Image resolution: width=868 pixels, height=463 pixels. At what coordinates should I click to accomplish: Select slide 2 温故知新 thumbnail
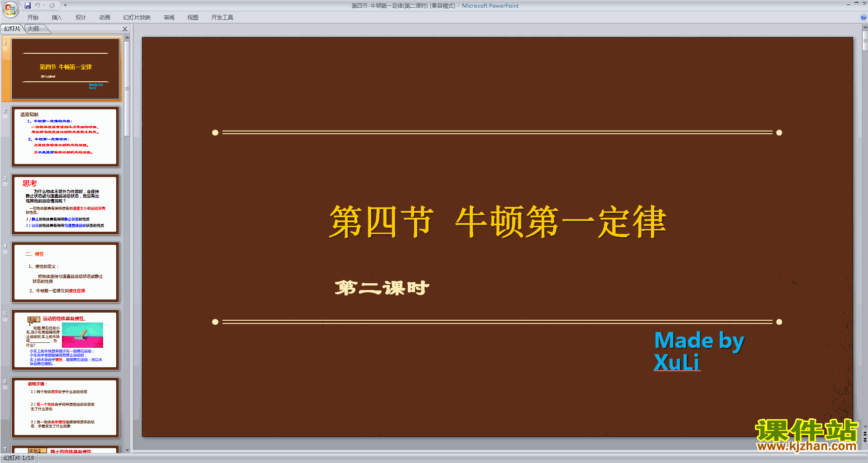(66, 137)
